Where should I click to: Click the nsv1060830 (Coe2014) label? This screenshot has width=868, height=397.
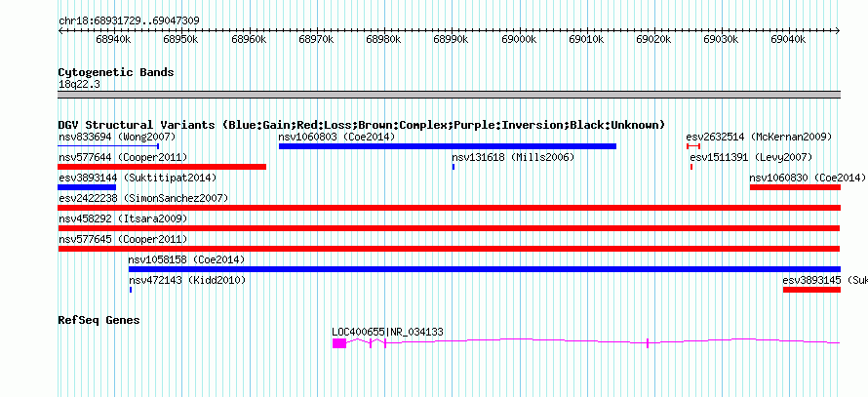(808, 178)
